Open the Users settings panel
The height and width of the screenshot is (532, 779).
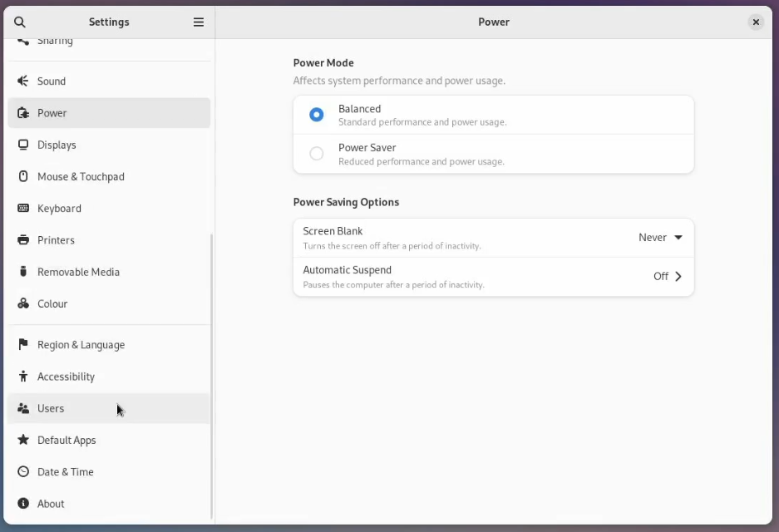coord(51,409)
